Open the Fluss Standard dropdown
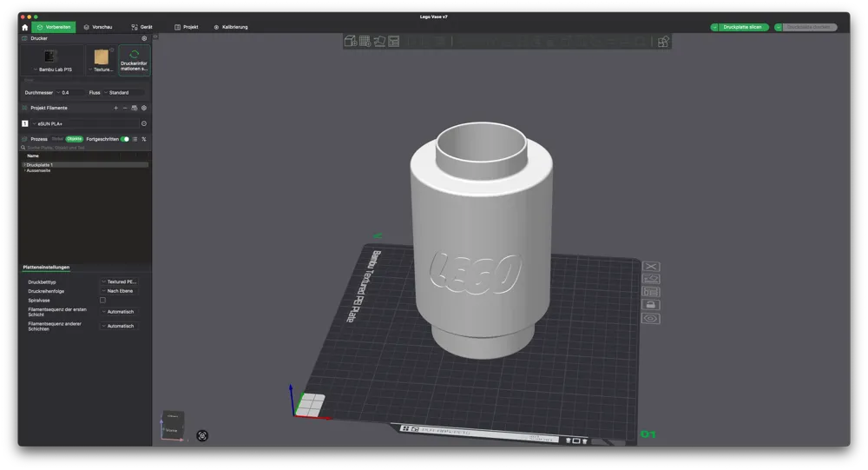This screenshot has width=868, height=470. click(124, 93)
